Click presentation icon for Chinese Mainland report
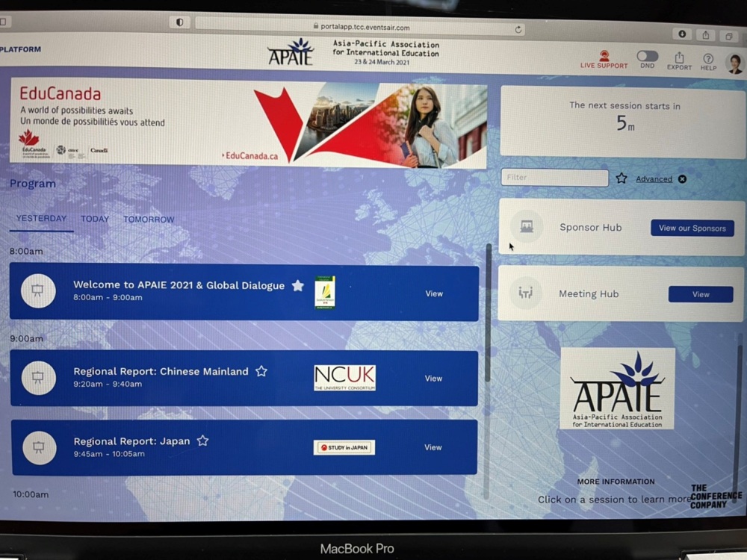 (39, 378)
